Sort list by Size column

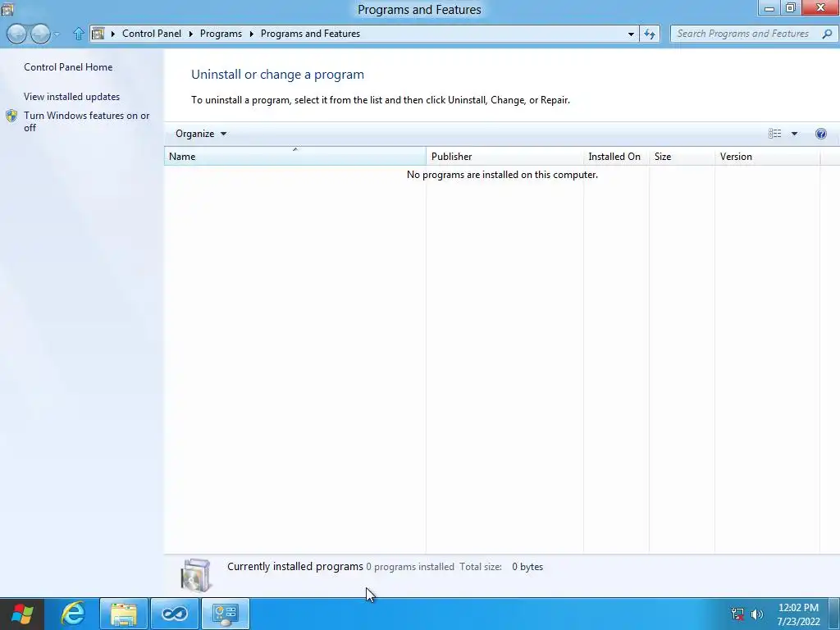(x=682, y=157)
